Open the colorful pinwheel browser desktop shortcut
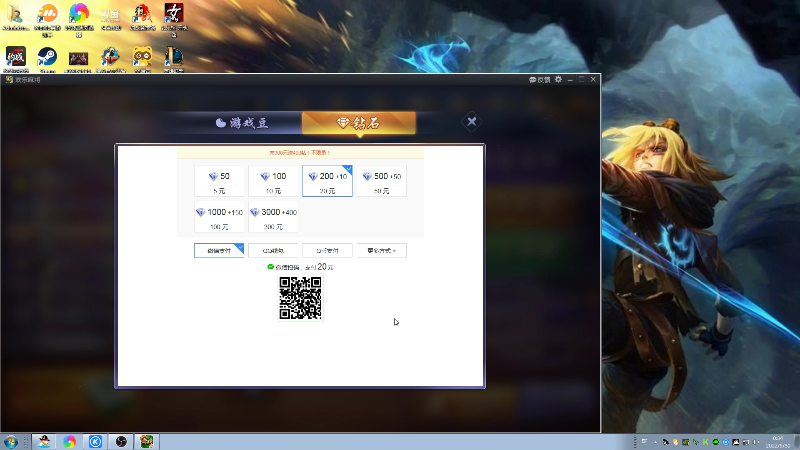800x450 pixels. tap(79, 19)
